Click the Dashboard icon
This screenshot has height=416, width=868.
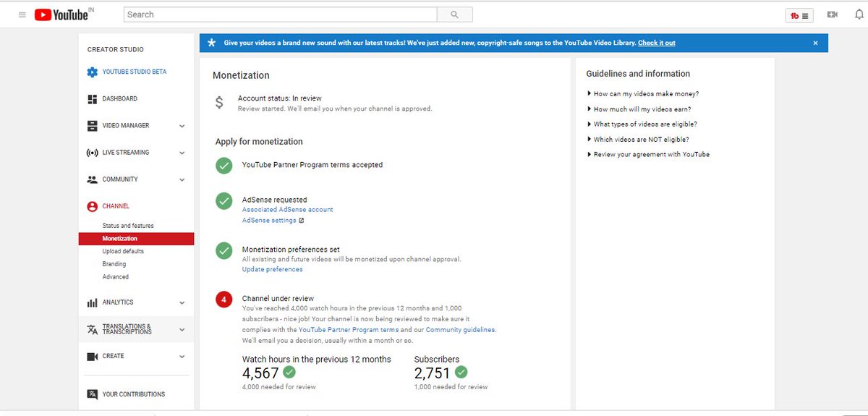click(92, 98)
